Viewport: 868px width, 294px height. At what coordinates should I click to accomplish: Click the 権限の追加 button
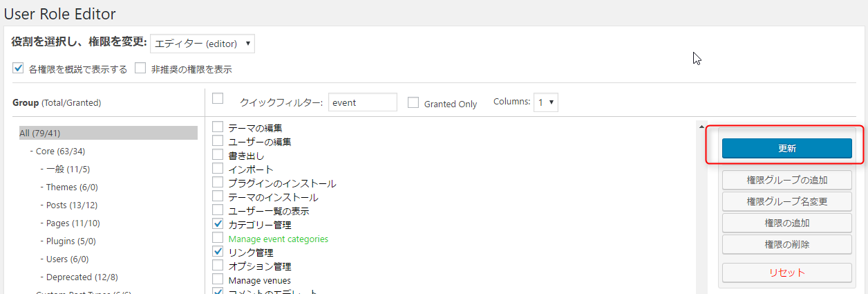click(x=786, y=223)
